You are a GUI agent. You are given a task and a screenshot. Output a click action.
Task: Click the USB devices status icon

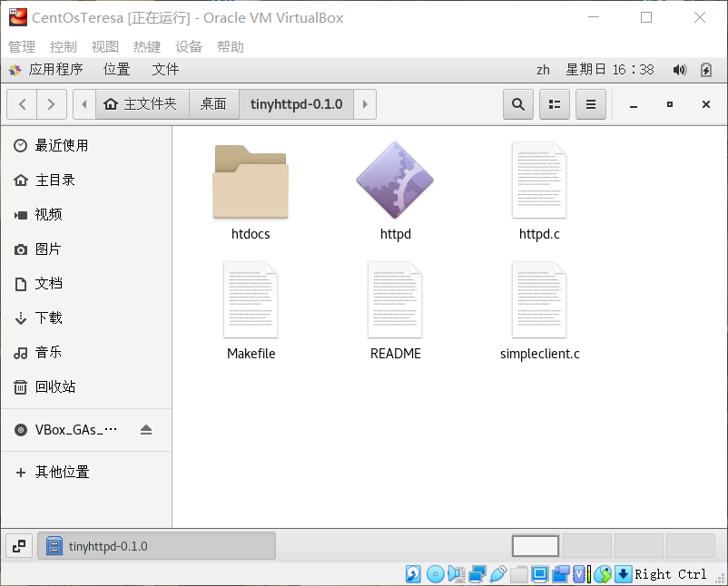pos(497,573)
